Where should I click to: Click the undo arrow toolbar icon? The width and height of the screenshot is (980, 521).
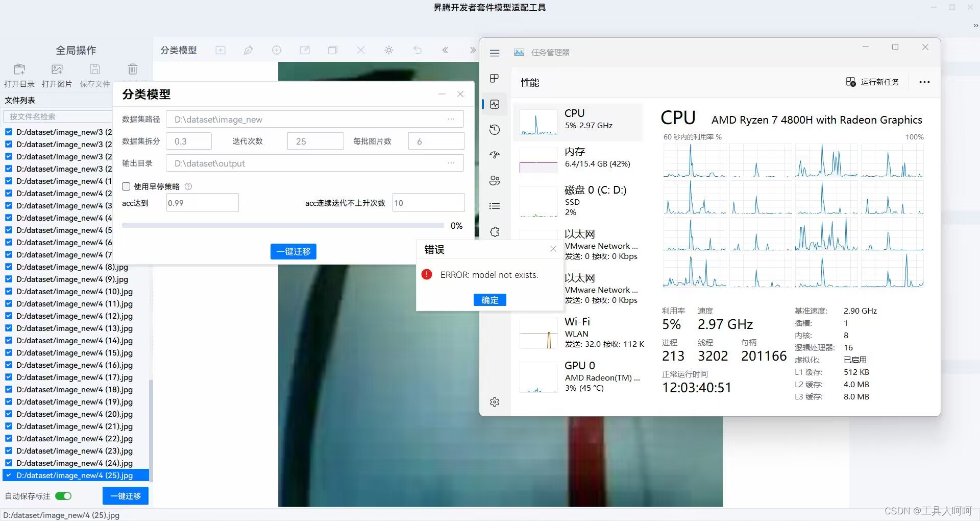coord(418,50)
